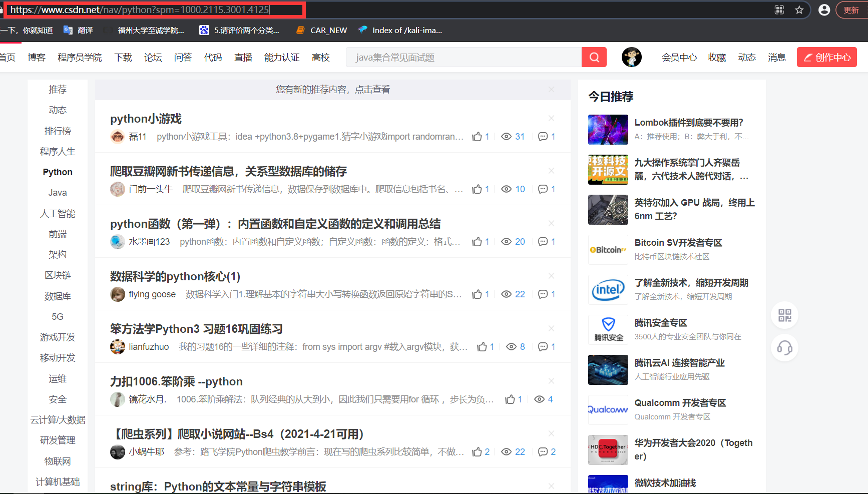Open 腾讯云AI 连接智能产业 recommendation
This screenshot has width=868, height=494.
tap(679, 363)
